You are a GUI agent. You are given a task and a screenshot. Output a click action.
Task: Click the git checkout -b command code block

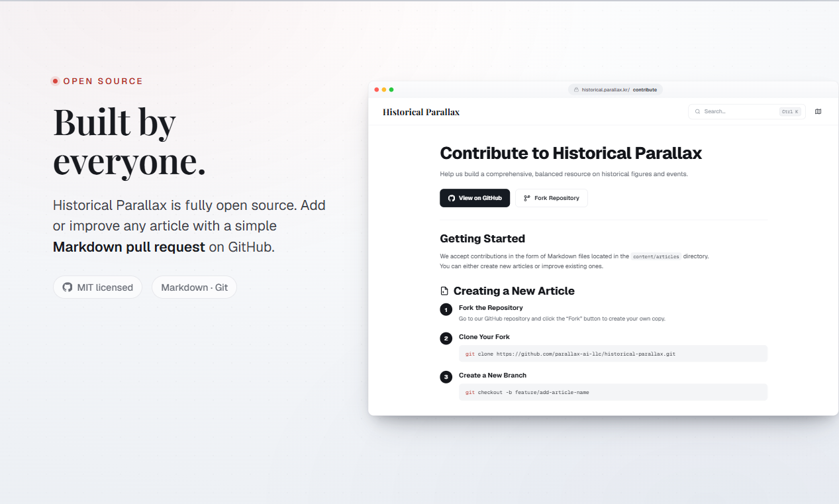pyautogui.click(x=613, y=392)
